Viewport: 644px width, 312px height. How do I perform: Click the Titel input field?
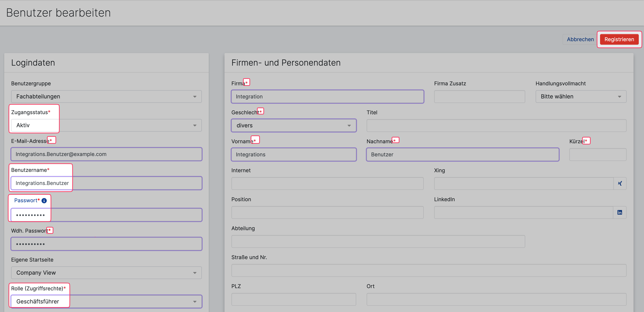(x=496, y=125)
